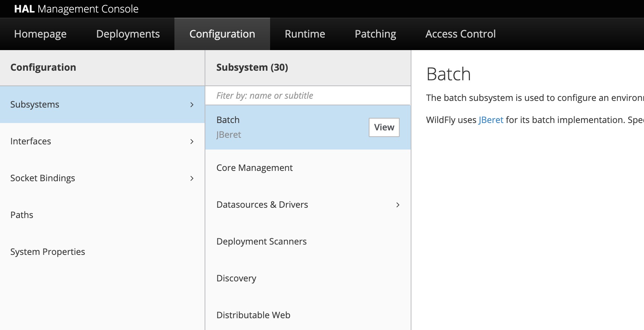Viewport: 644px width, 330px height.
Task: Open the Homepage tab
Action: (x=40, y=34)
